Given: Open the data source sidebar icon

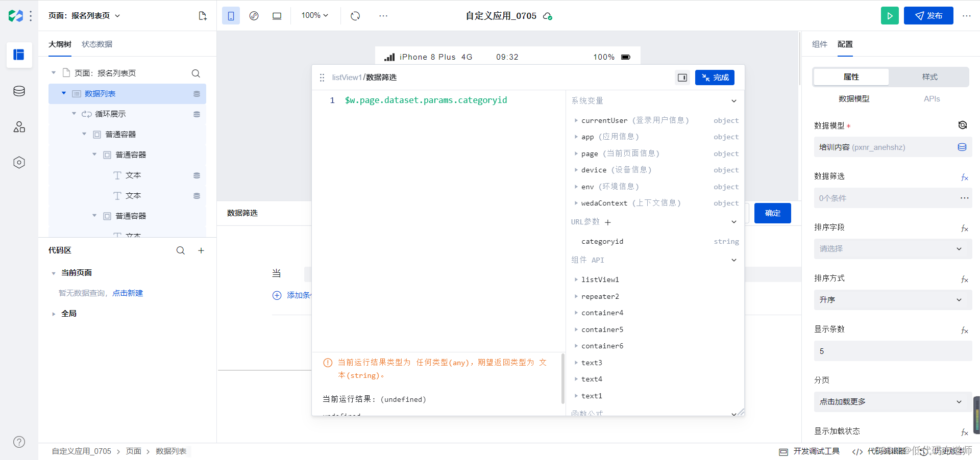Looking at the screenshot, I should click(x=19, y=91).
